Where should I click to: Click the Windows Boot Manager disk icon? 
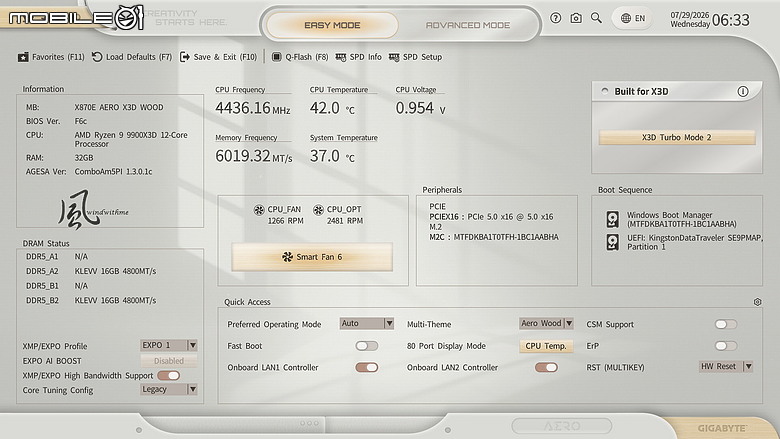click(612, 219)
